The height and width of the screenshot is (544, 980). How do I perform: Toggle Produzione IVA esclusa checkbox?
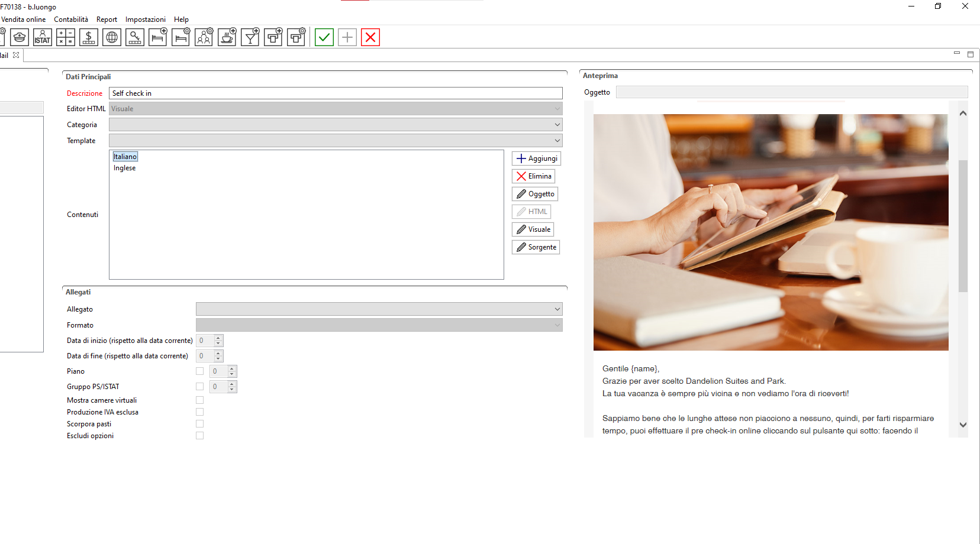click(200, 412)
